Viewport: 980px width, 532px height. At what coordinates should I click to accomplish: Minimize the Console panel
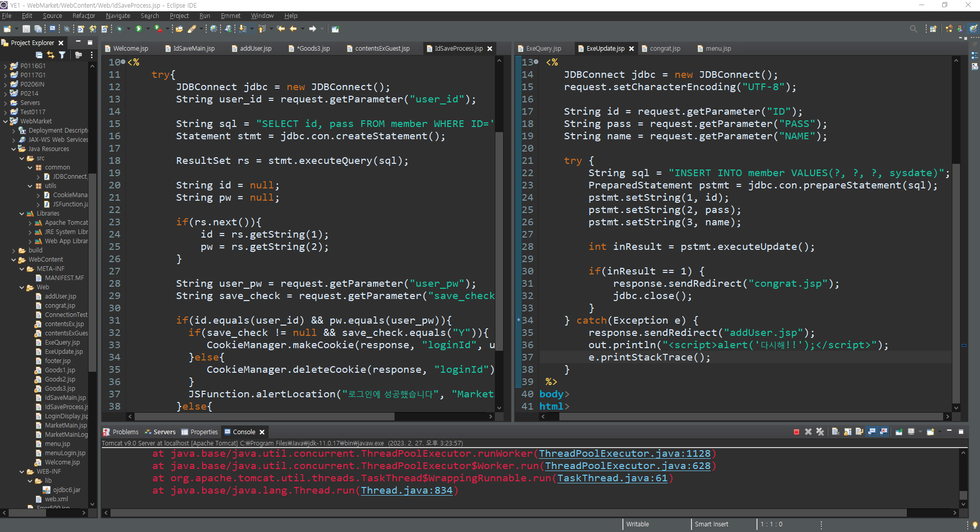(x=949, y=432)
